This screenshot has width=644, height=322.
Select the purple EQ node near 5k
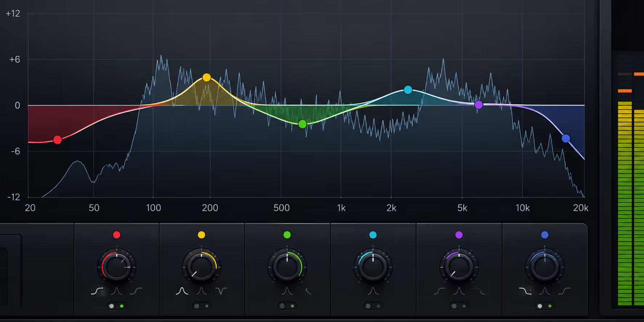click(479, 105)
